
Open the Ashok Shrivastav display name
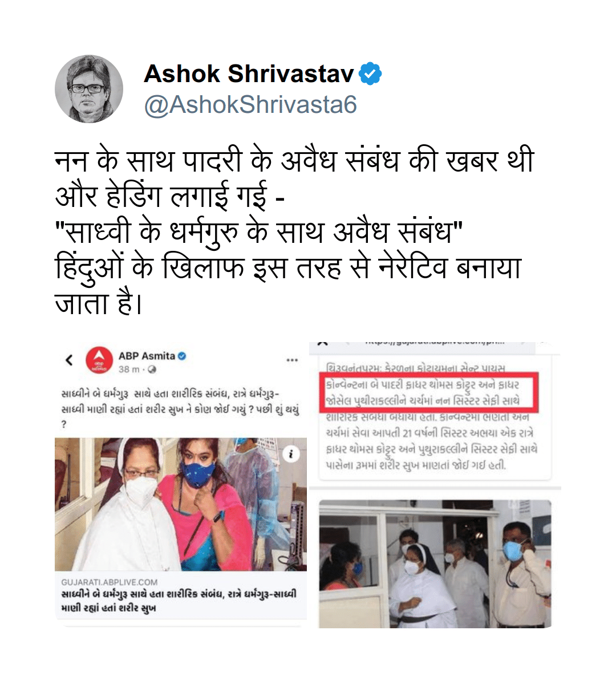click(249, 73)
